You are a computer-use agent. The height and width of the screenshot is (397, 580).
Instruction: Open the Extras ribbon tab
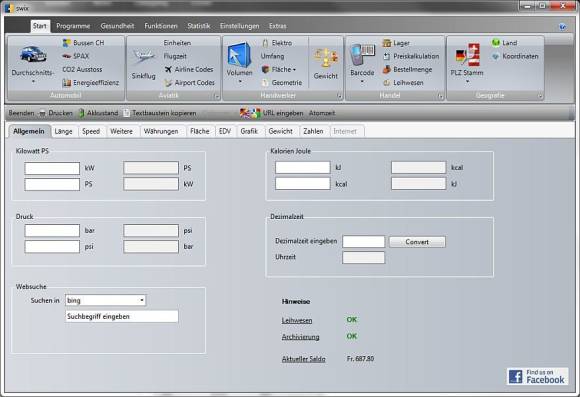point(277,26)
